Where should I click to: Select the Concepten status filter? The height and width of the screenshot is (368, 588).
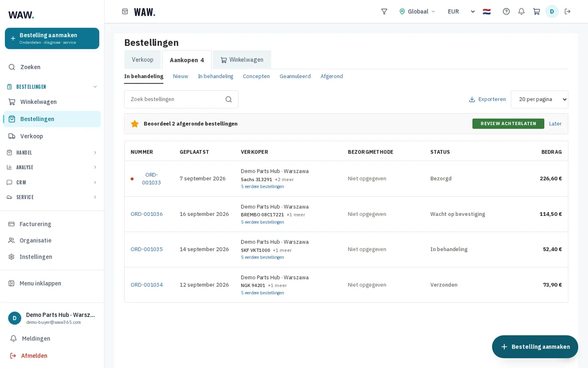[256, 76]
